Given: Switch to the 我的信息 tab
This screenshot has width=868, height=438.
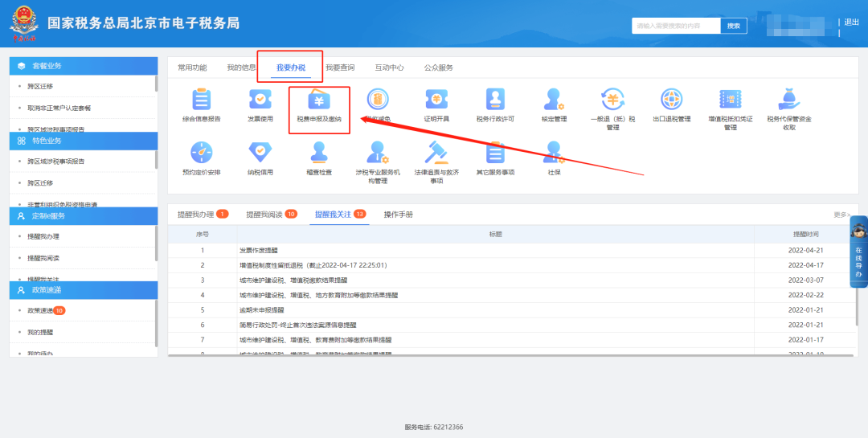Looking at the screenshot, I should pyautogui.click(x=241, y=68).
